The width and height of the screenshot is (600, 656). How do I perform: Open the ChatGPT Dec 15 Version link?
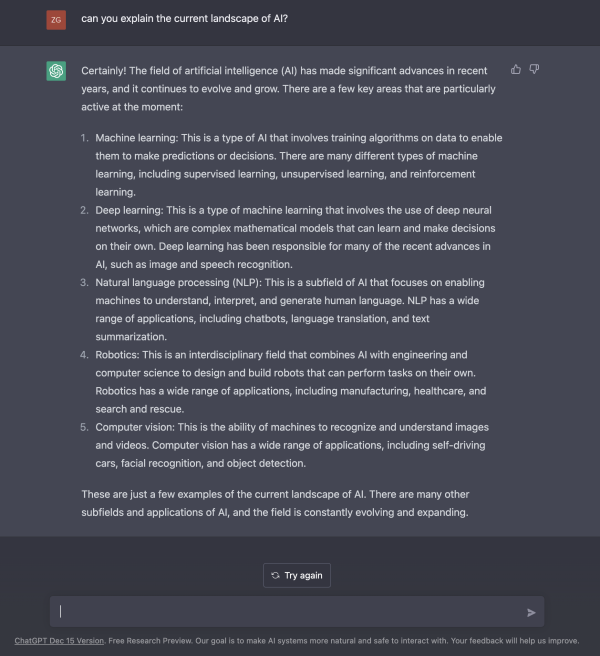[x=59, y=641]
